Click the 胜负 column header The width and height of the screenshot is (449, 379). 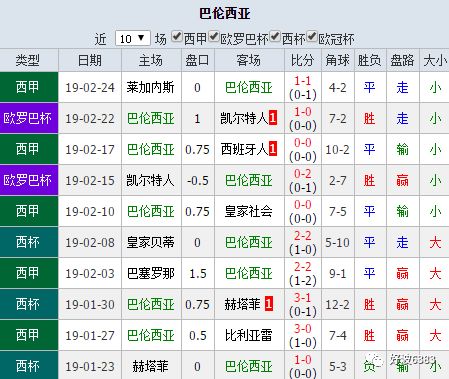(370, 61)
